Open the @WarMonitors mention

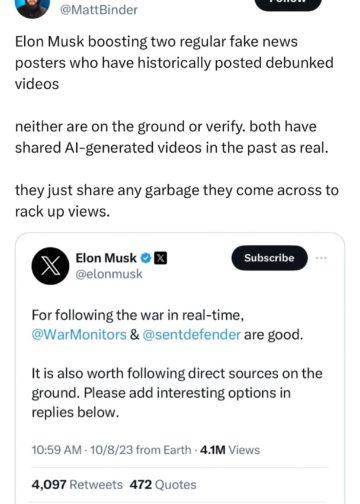(x=79, y=334)
